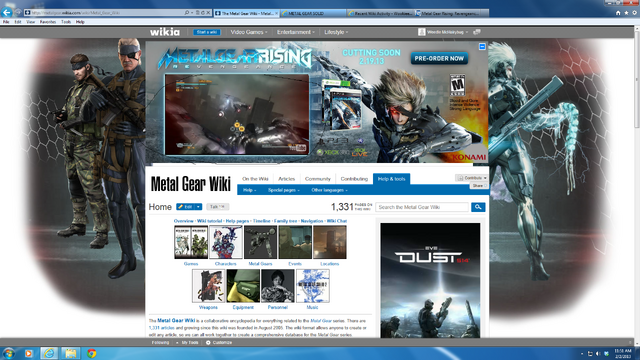The width and height of the screenshot is (640, 360).
Task: Open the Favorites star icon
Action: (x=626, y=13)
